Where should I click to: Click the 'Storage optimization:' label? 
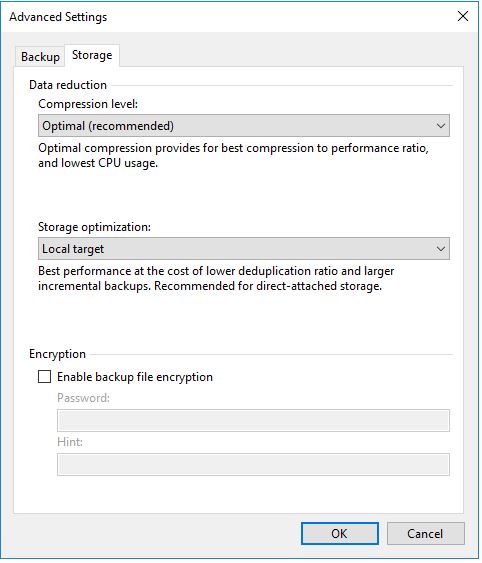[94, 227]
